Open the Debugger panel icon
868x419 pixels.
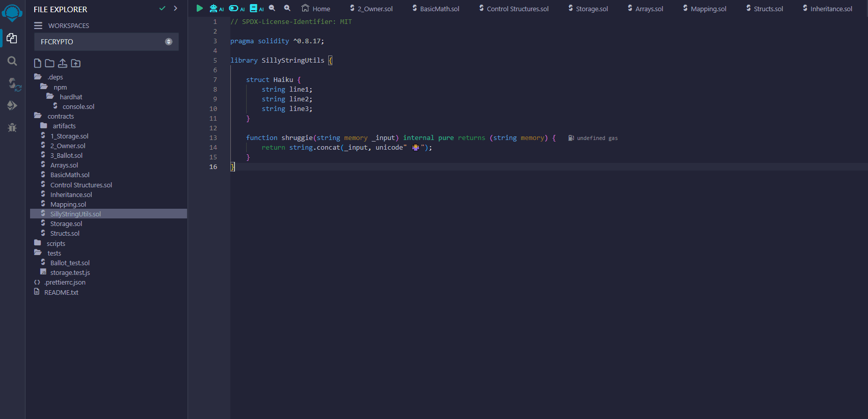12,128
